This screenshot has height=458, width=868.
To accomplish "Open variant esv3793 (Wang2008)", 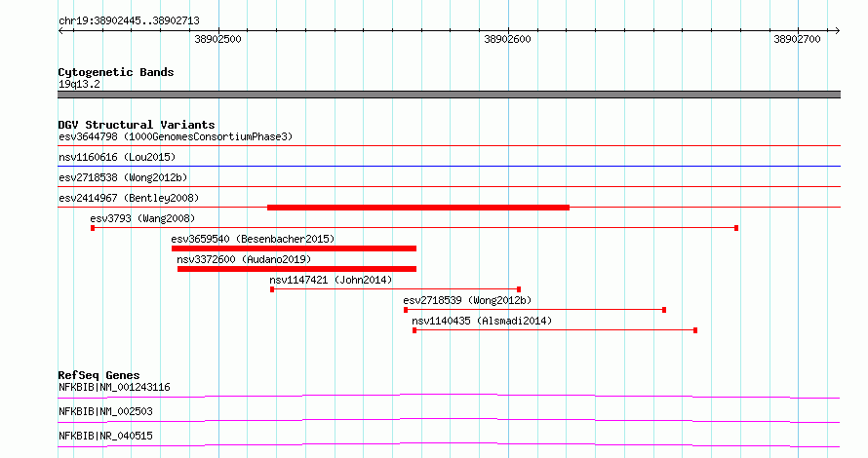I will click(142, 218).
